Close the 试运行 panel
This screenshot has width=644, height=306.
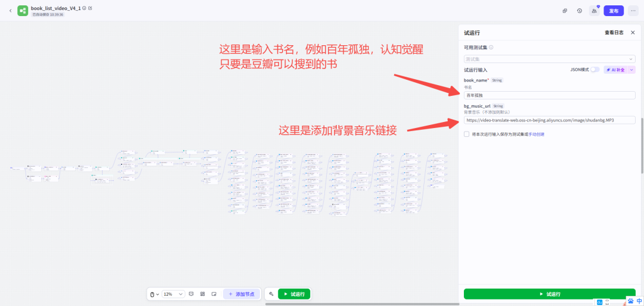point(633,32)
